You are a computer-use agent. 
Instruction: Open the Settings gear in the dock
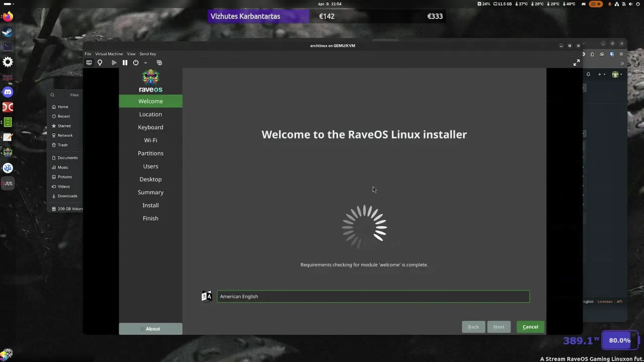[8, 62]
